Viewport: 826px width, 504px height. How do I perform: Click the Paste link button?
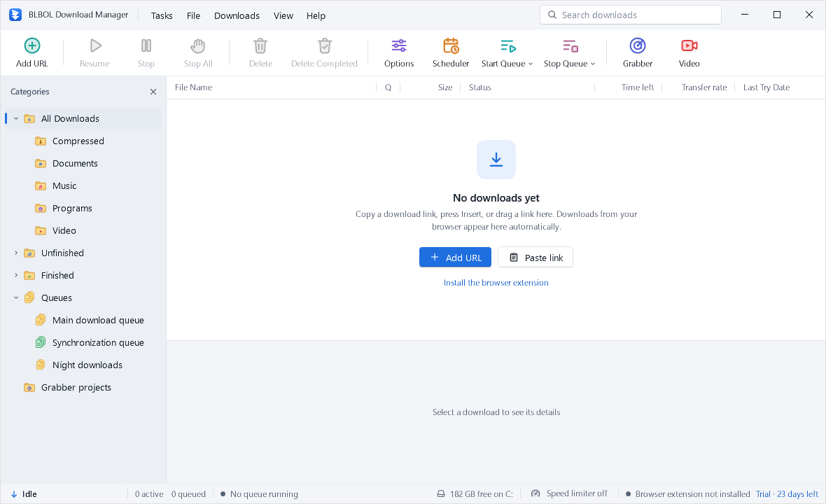(x=535, y=258)
